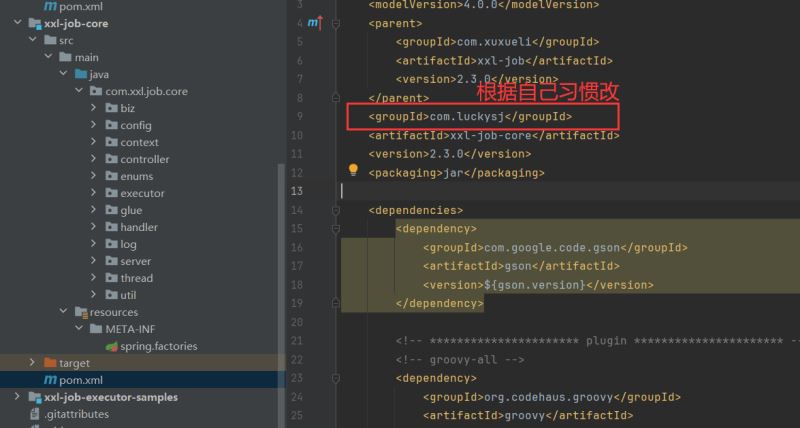
Task: Select the context package folder icon
Action: click(x=112, y=142)
